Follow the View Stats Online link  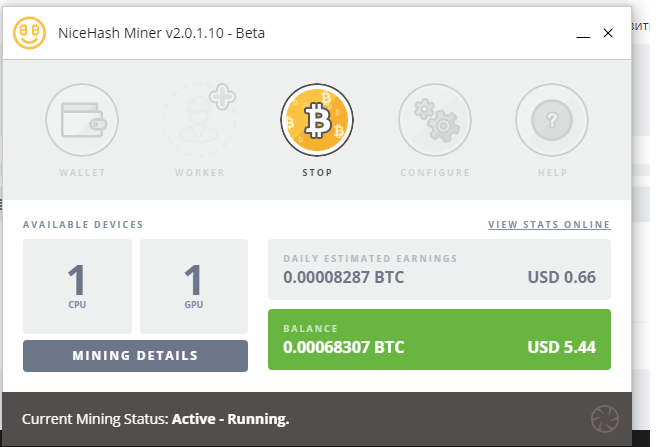click(549, 225)
